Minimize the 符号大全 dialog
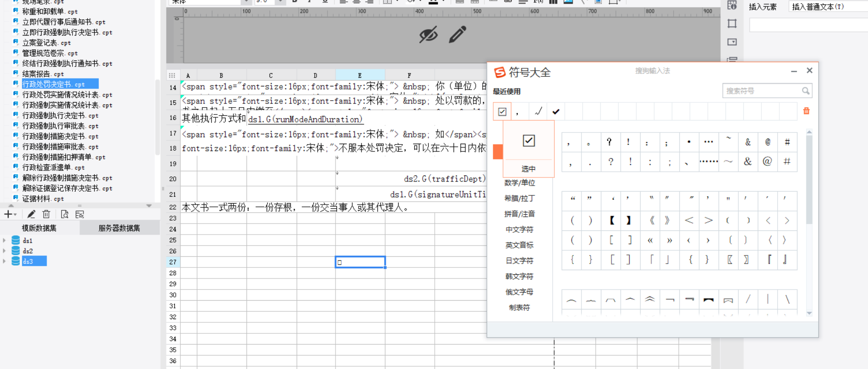Screen dimensions: 868x369 [794, 71]
